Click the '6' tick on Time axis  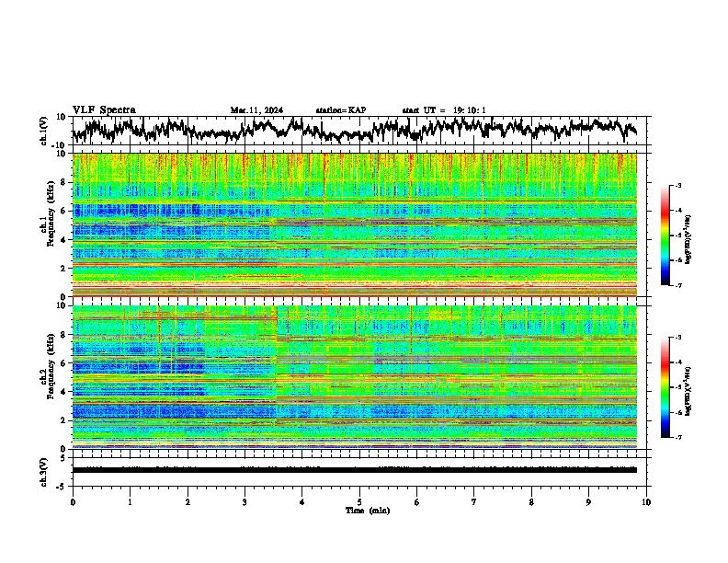(417, 502)
